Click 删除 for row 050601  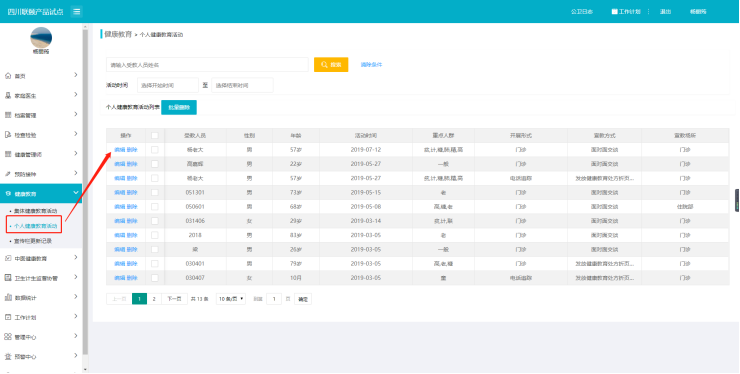(x=132, y=207)
